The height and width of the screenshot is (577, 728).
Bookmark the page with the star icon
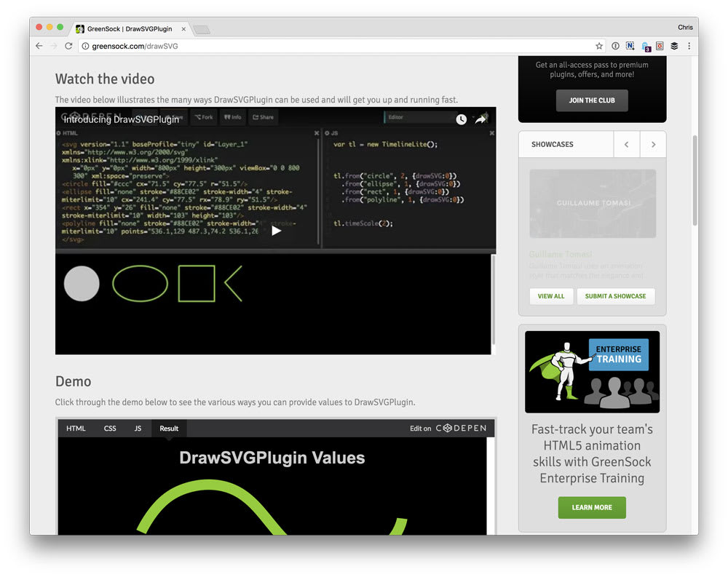click(598, 45)
